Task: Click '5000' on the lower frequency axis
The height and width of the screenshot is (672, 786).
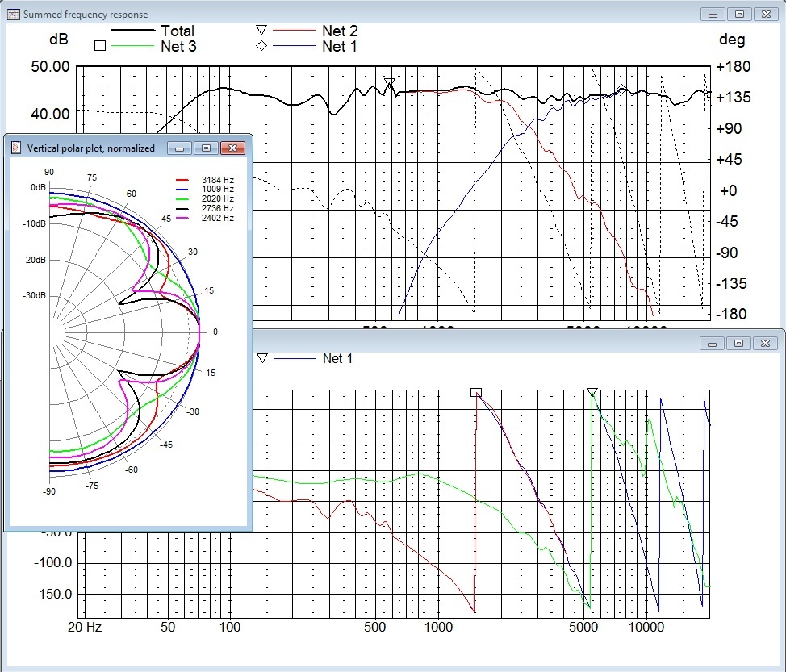Action: 583,627
